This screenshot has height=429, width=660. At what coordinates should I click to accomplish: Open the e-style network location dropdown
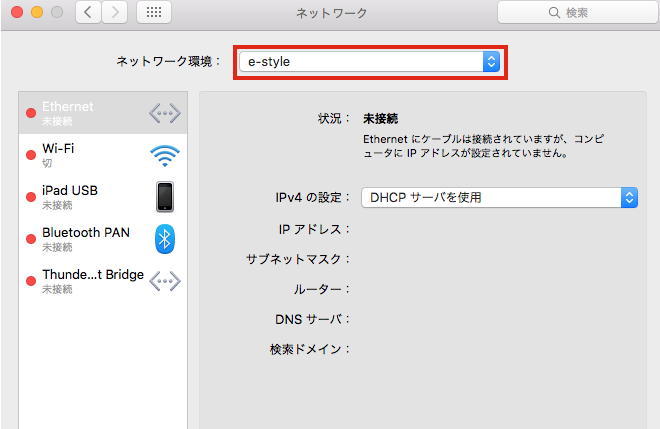click(370, 61)
